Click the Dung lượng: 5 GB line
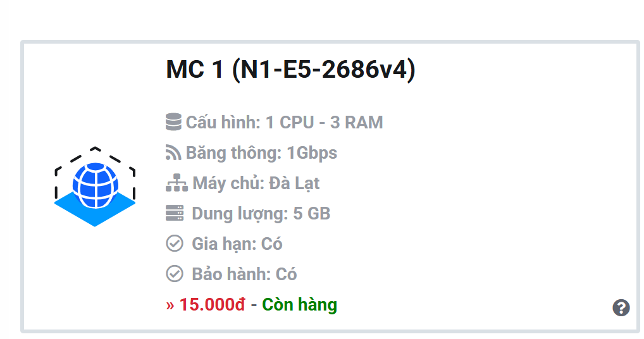 261,214
